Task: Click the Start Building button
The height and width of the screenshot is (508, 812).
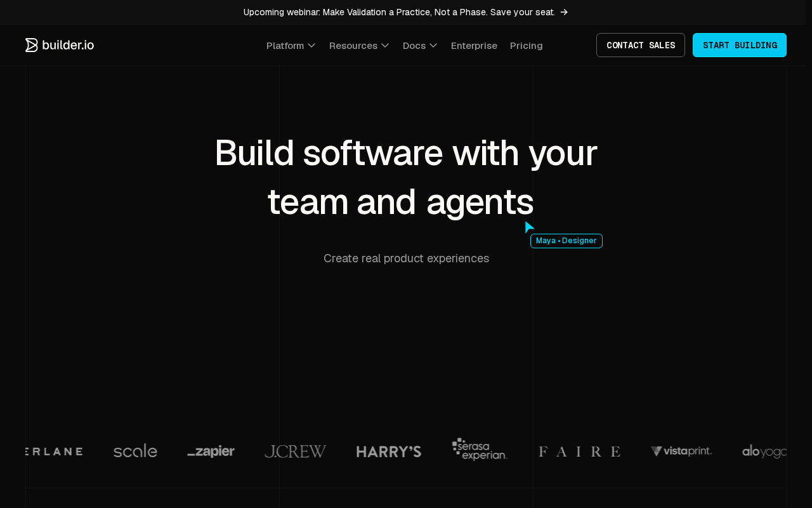Action: [740, 45]
